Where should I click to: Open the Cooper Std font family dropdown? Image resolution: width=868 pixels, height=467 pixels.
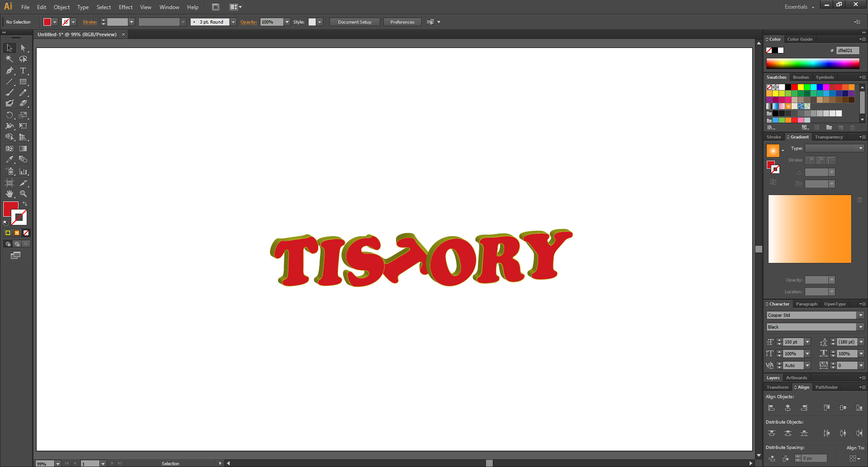(x=860, y=315)
